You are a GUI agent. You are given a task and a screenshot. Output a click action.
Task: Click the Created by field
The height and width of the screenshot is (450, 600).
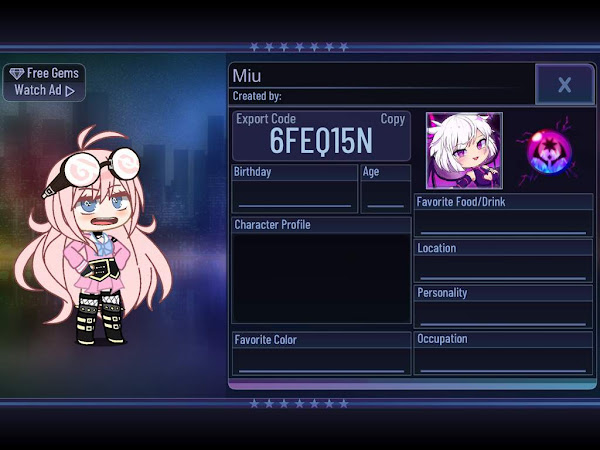pos(382,96)
